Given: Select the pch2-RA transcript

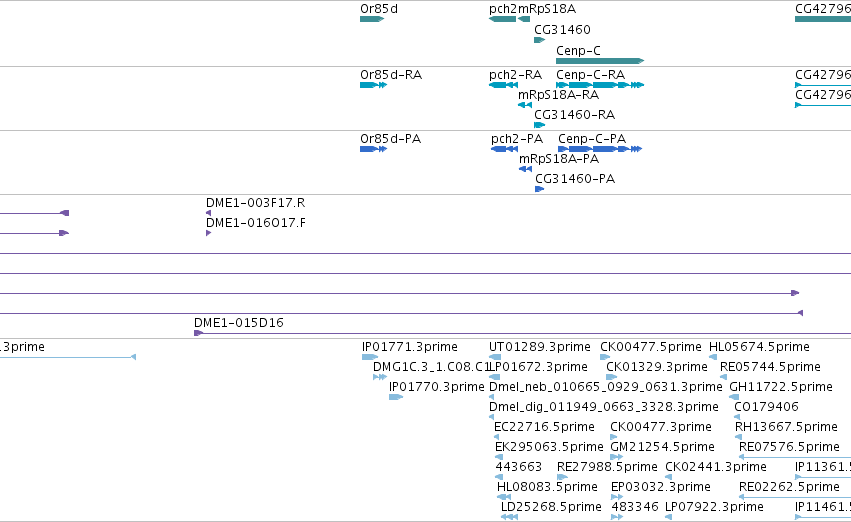Looking at the screenshot, I should (x=503, y=85).
